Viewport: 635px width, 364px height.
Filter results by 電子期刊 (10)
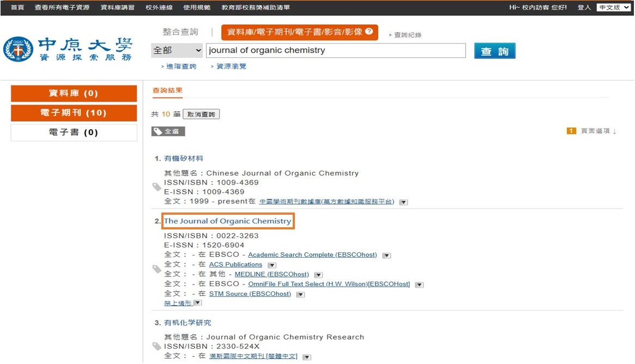click(74, 113)
